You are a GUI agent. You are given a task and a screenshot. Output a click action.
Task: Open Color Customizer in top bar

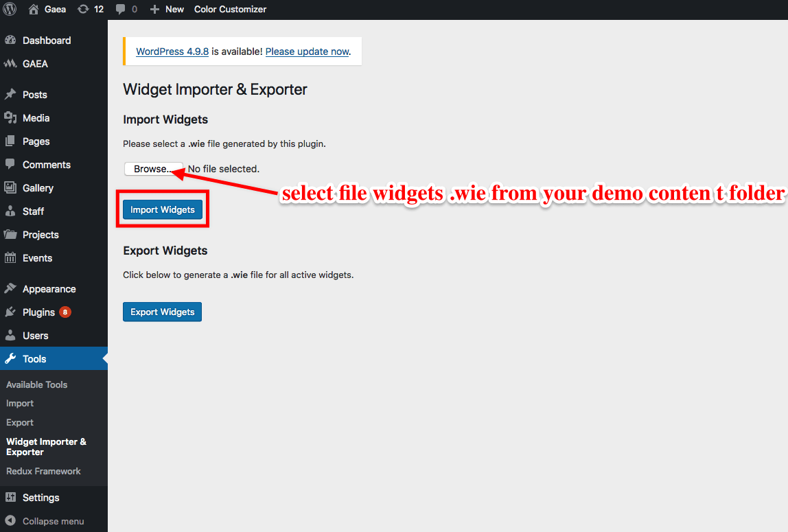coord(230,9)
